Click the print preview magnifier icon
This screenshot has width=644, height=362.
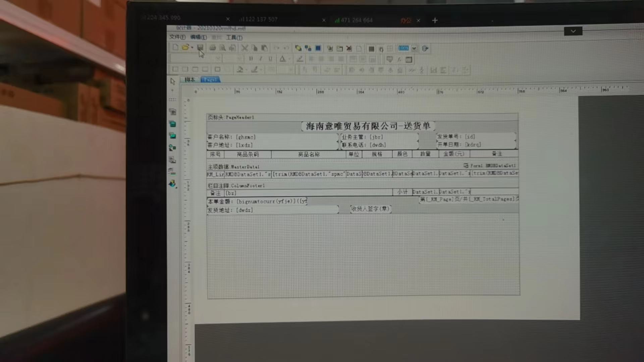coord(222,48)
